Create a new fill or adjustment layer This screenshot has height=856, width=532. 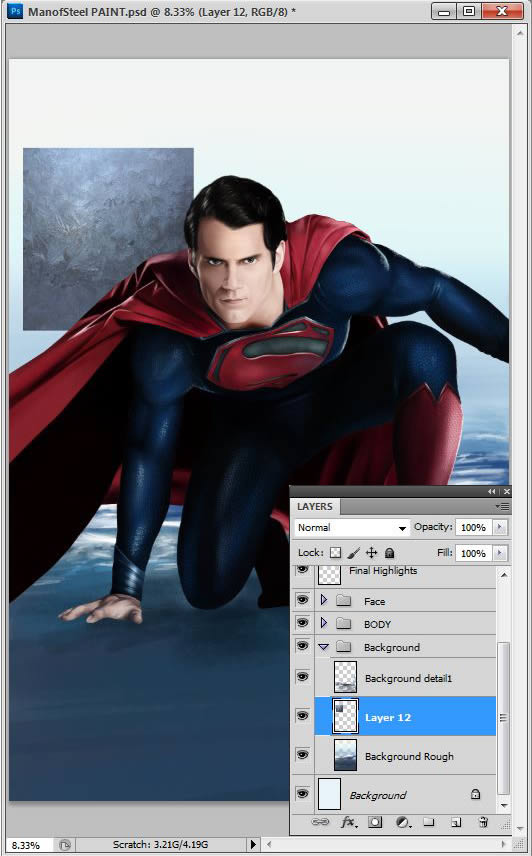(403, 822)
